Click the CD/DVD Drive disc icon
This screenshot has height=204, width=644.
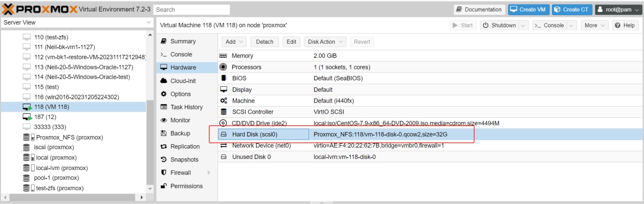223,123
